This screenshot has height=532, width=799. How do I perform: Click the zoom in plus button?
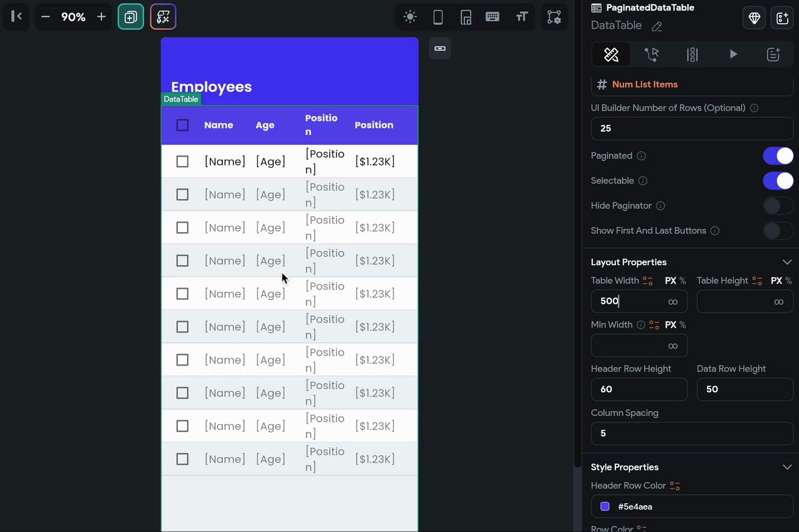click(x=101, y=17)
